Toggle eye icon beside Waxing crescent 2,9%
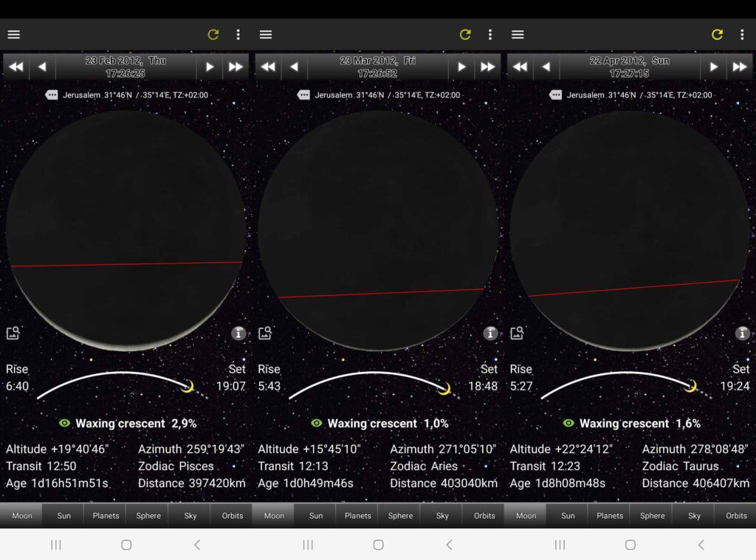 tap(65, 424)
